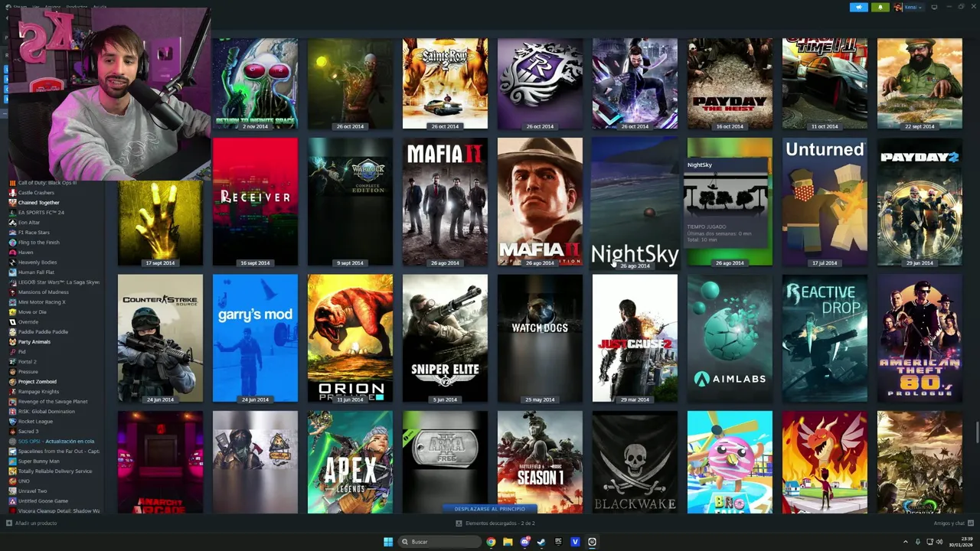Select Human Fall Flat in list

tap(36, 272)
